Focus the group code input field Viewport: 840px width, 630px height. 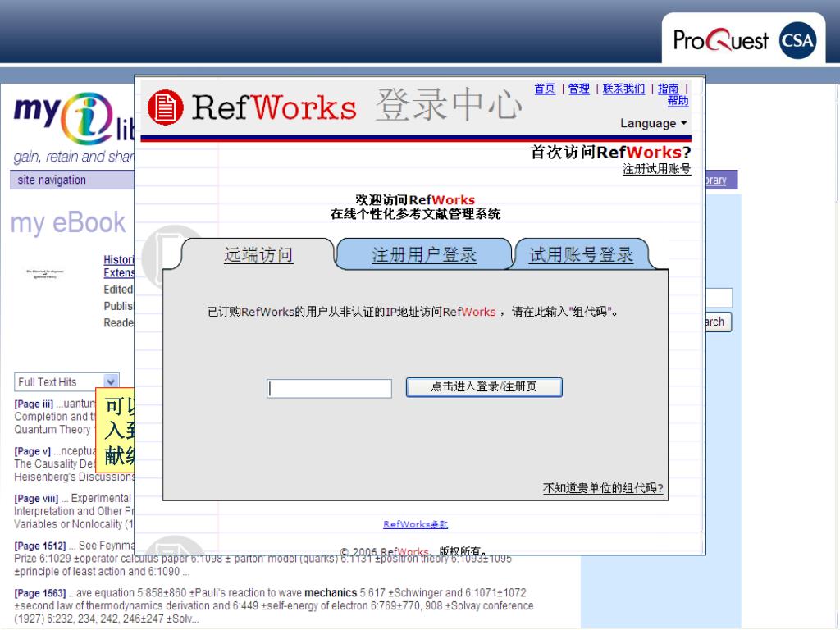pos(330,388)
